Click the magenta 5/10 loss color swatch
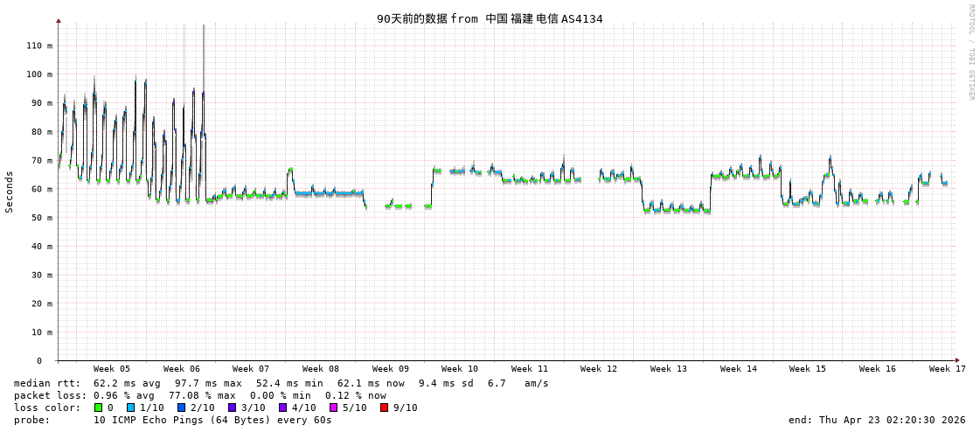 point(333,408)
